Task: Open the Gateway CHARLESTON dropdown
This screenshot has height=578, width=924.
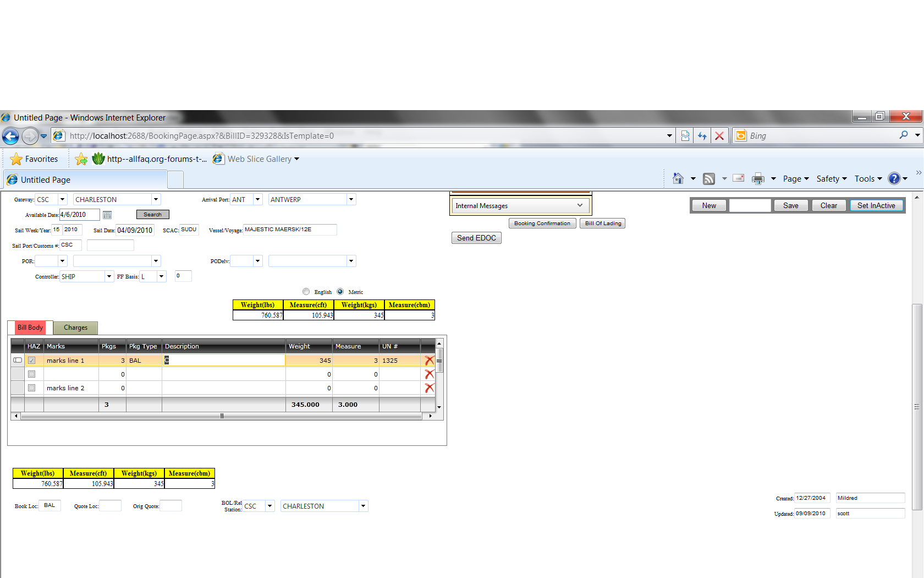Action: coord(156,199)
